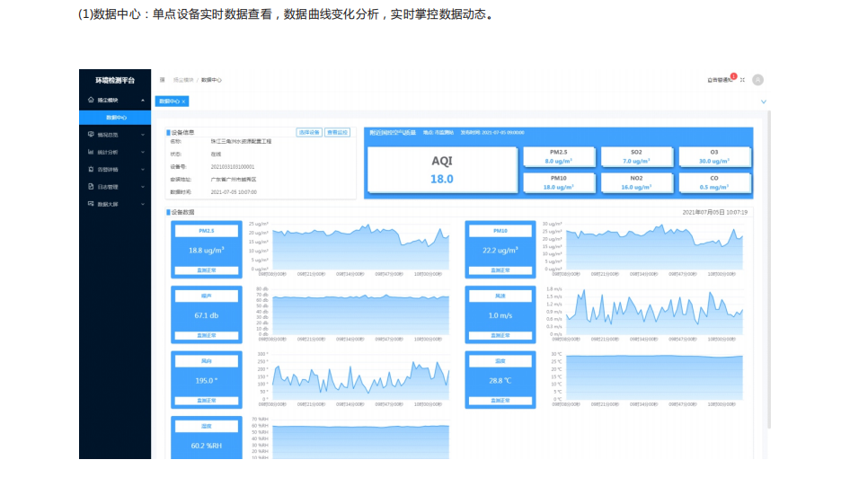Click the wind direction 195.0° tile
This screenshot has width=850, height=504.
point(207,379)
